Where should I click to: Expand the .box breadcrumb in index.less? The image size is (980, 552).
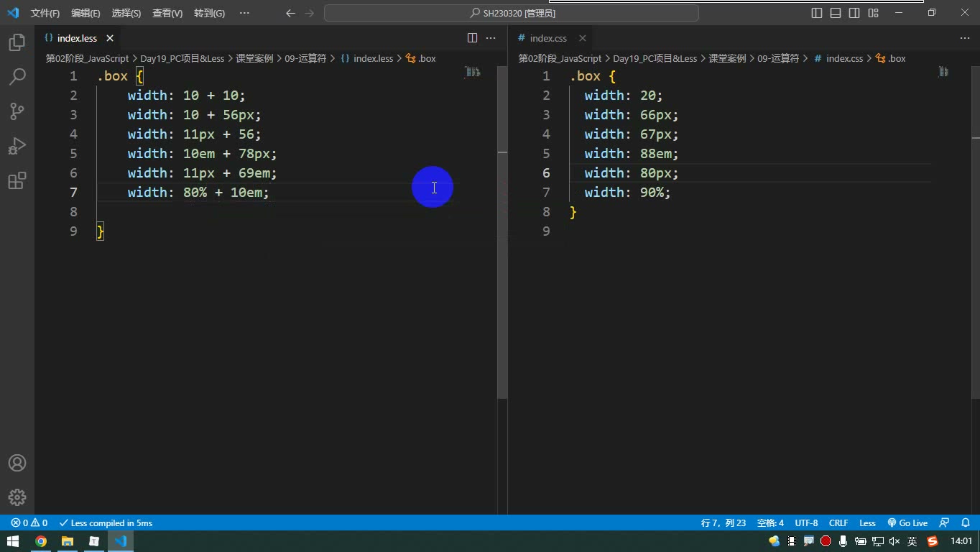[x=421, y=58]
